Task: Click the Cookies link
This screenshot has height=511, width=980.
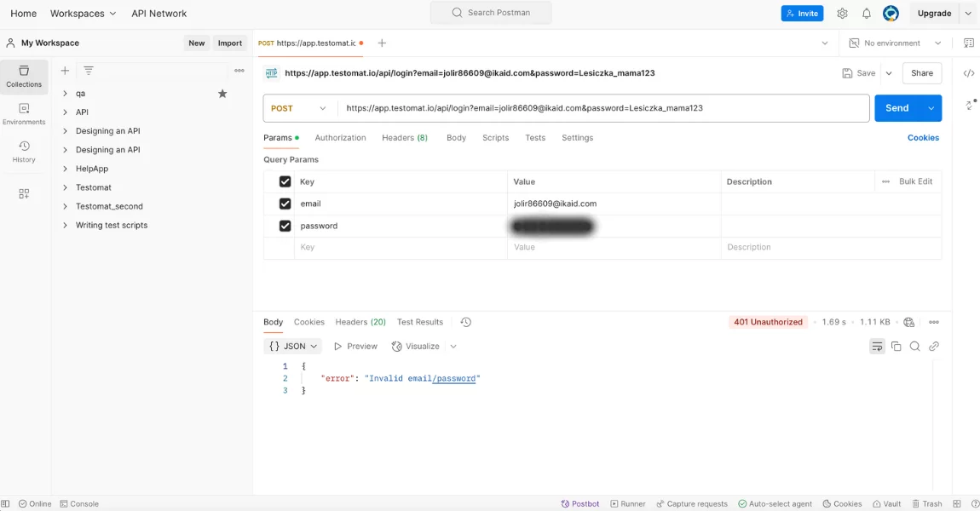Action: 923,138
